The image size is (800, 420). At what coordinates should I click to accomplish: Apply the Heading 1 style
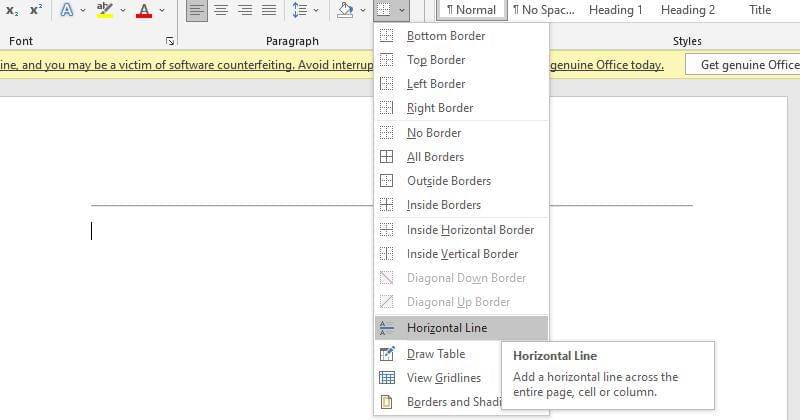616,10
